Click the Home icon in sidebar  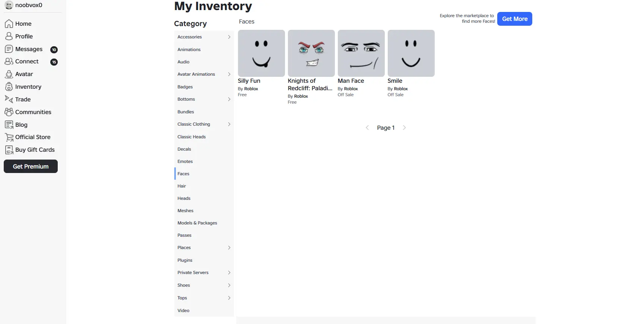click(9, 24)
